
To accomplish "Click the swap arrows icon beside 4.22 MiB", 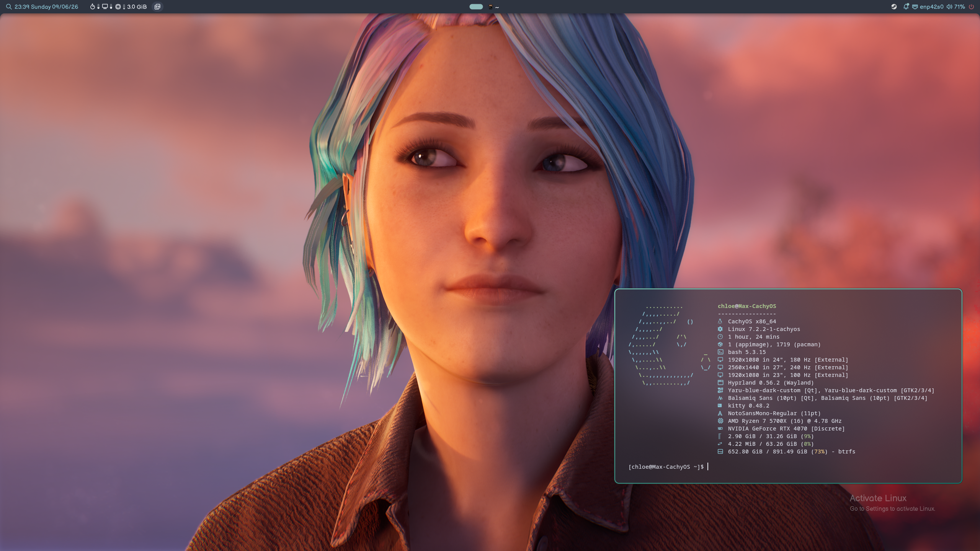I will (720, 444).
